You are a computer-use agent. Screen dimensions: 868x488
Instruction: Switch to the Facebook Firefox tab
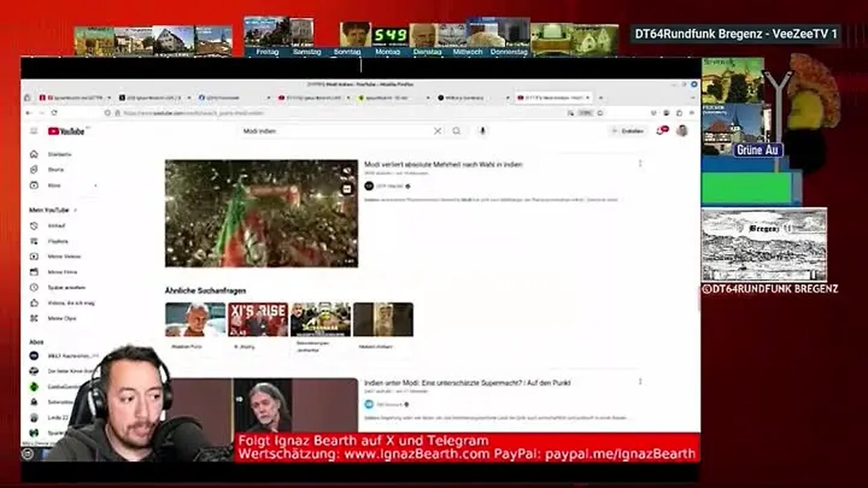click(x=234, y=98)
